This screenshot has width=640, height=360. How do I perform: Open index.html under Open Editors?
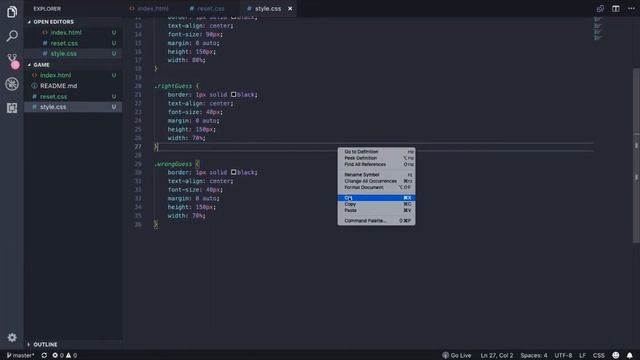coord(73,32)
